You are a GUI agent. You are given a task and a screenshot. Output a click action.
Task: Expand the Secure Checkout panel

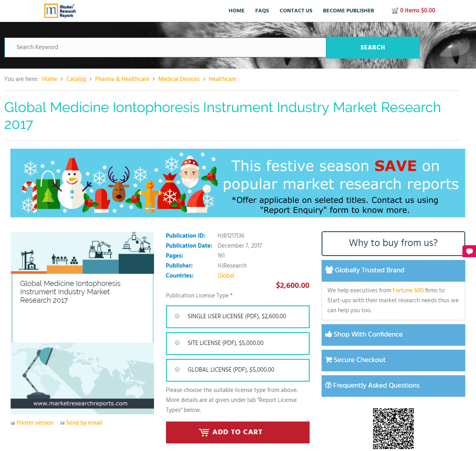pos(393,360)
